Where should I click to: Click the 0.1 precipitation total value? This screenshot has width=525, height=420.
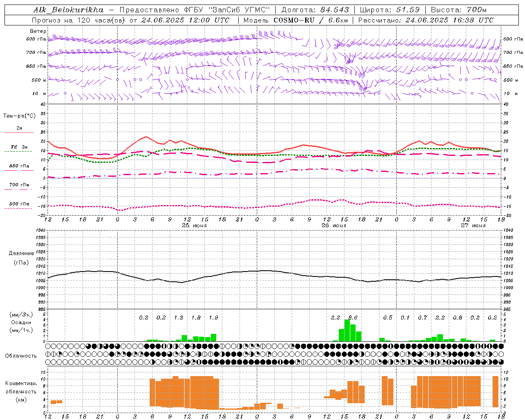click(x=405, y=318)
